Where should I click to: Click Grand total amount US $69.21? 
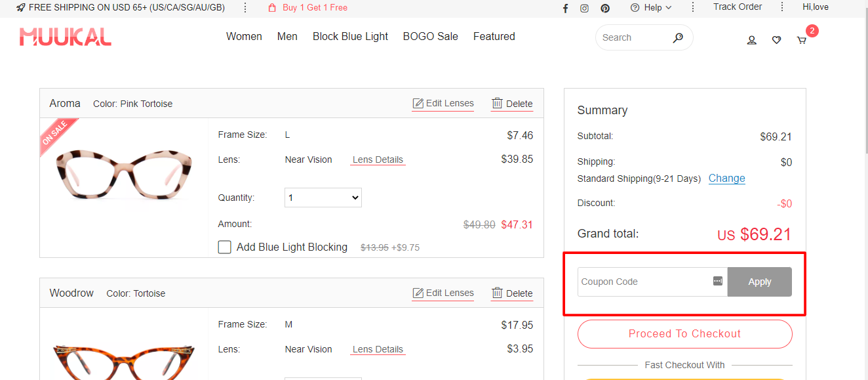pyautogui.click(x=754, y=234)
